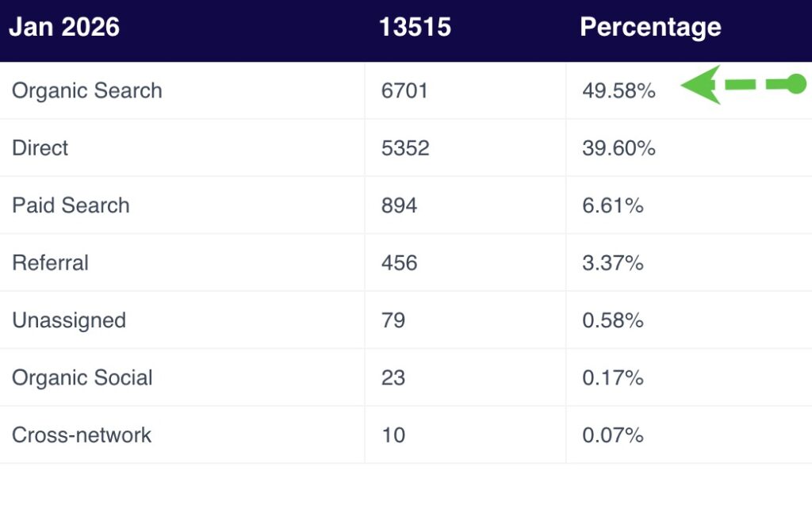Image resolution: width=812 pixels, height=509 pixels.
Task: Select the 39.60% percentage cell
Action: [x=619, y=148]
